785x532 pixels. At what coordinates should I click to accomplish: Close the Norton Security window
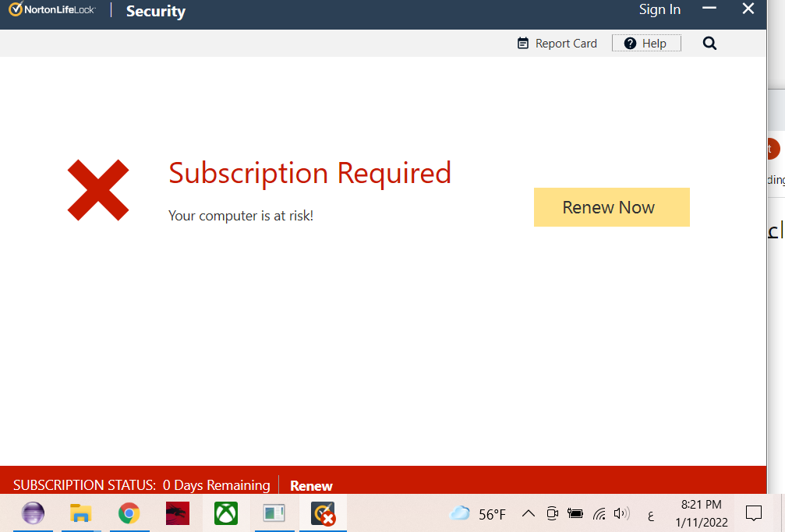click(748, 9)
